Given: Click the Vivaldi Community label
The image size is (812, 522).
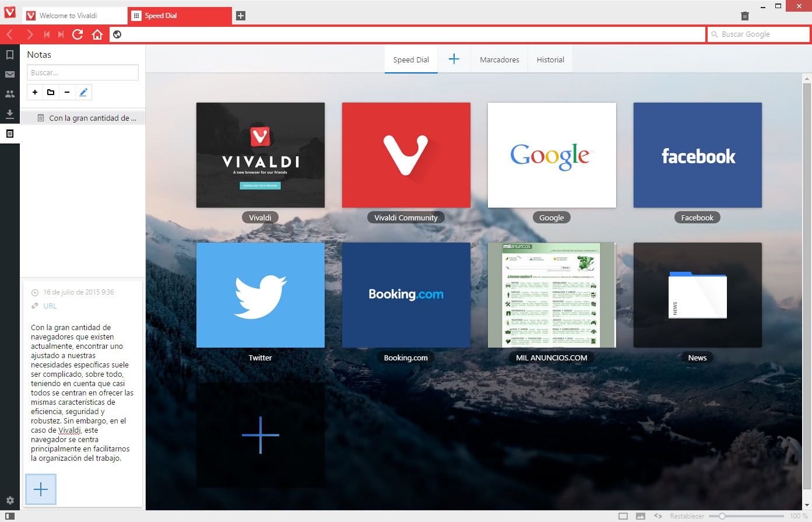Looking at the screenshot, I should (406, 218).
